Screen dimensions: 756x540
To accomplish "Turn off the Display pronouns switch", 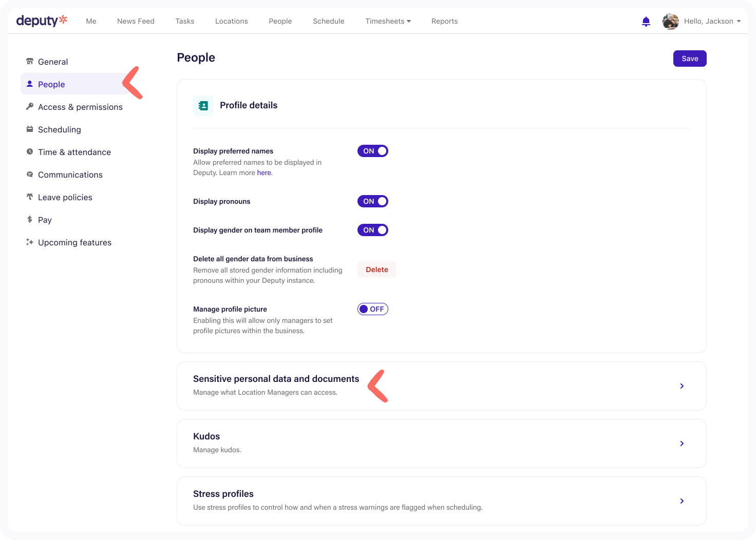I will tap(372, 201).
